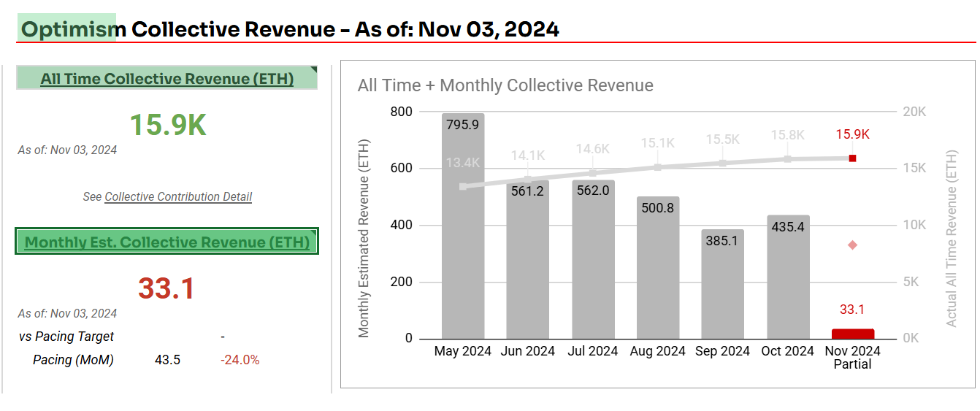
Task: Click the 800 left axis label
Action: (402, 112)
